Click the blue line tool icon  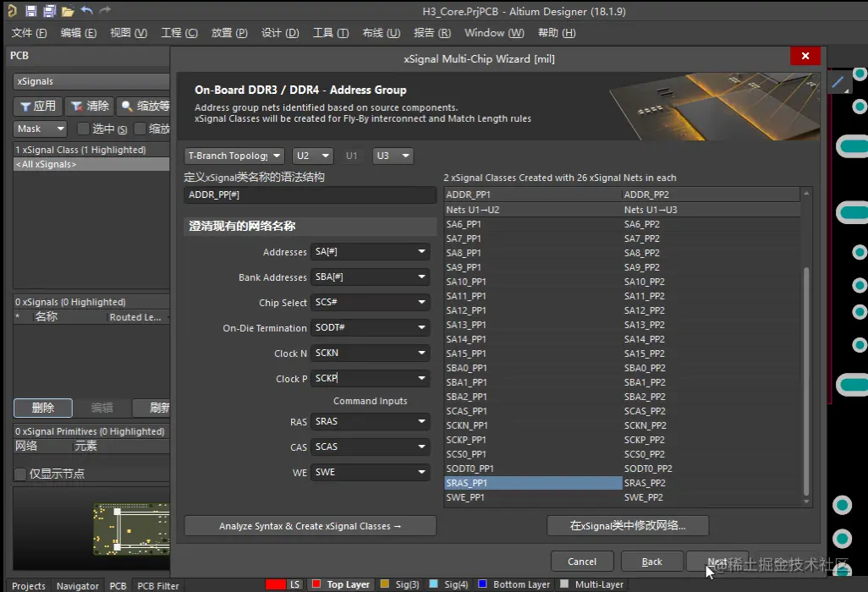pos(838,83)
